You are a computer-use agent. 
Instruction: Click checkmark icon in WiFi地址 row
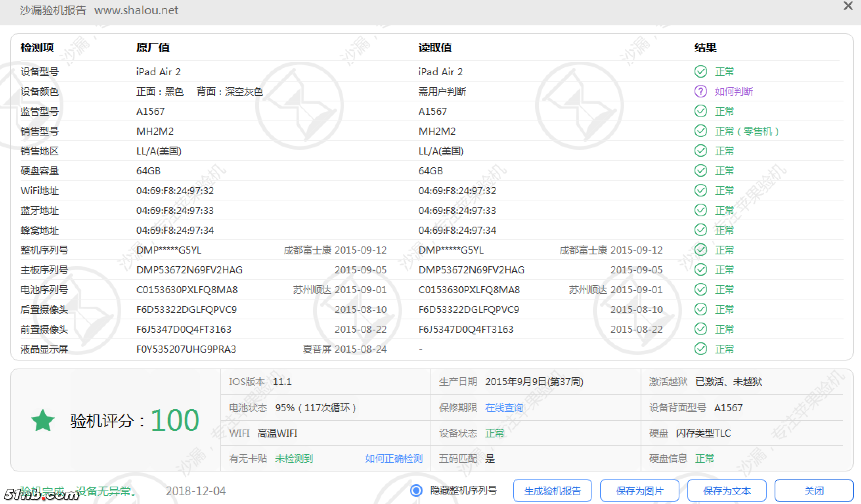[x=700, y=190]
